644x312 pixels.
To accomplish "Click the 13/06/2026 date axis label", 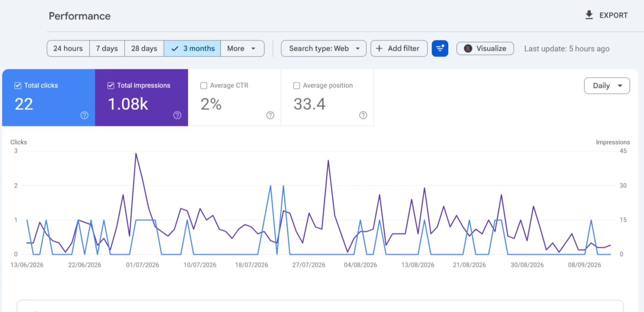I will [x=27, y=265].
